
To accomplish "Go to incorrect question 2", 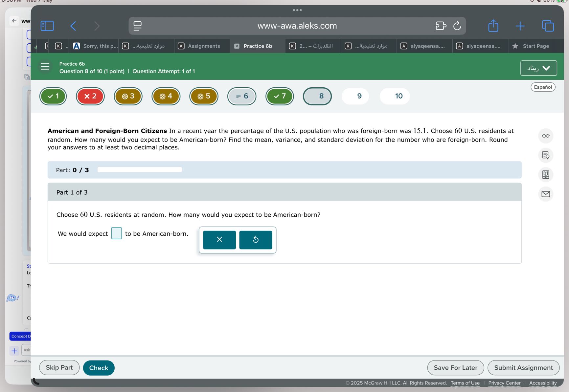I will pos(90,96).
